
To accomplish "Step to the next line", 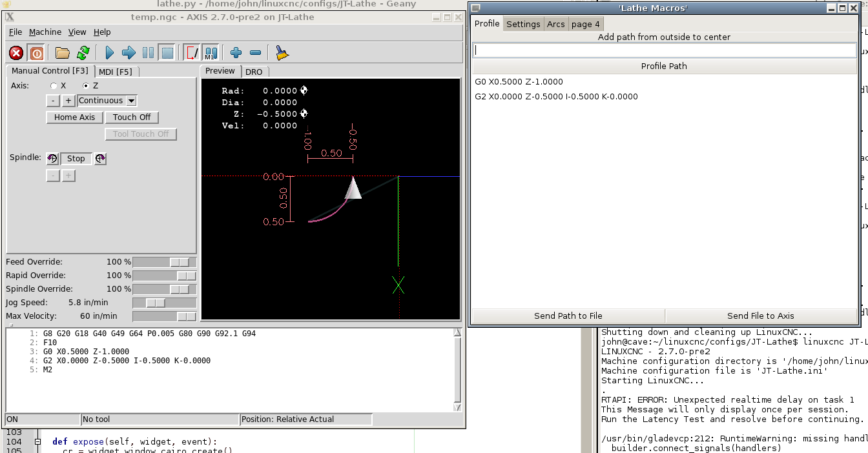I will click(129, 53).
